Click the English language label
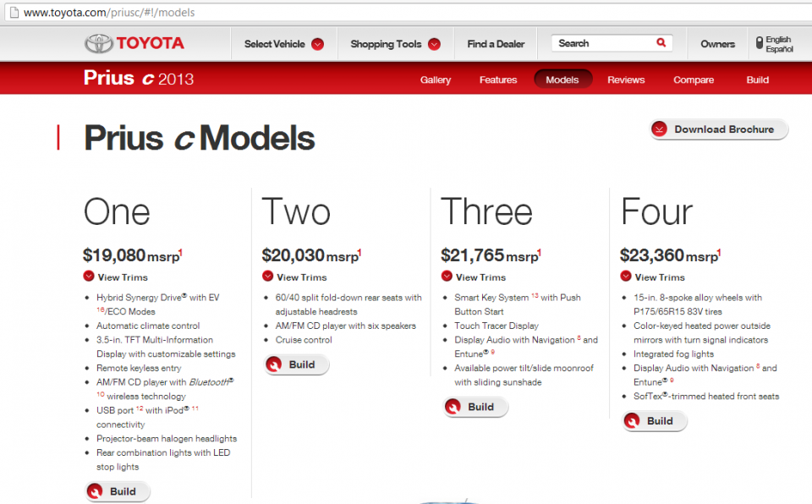The image size is (812, 504). pyautogui.click(x=778, y=40)
